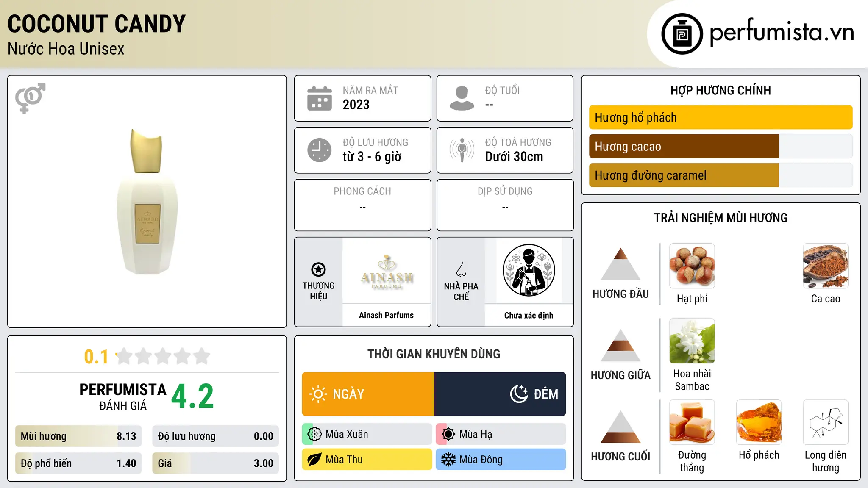
Task: Click the Nước Hoa Unisex subtitle
Action: coord(66,49)
